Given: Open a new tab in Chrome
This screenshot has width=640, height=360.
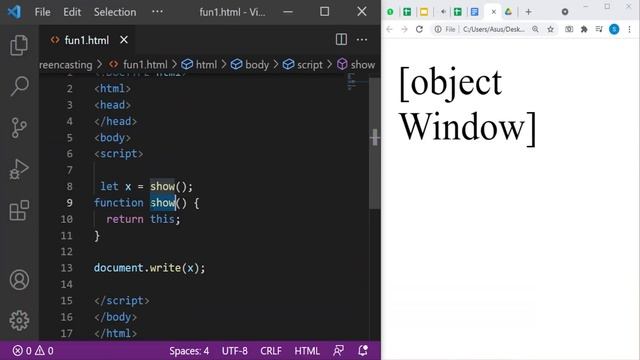Looking at the screenshot, I should [x=529, y=12].
